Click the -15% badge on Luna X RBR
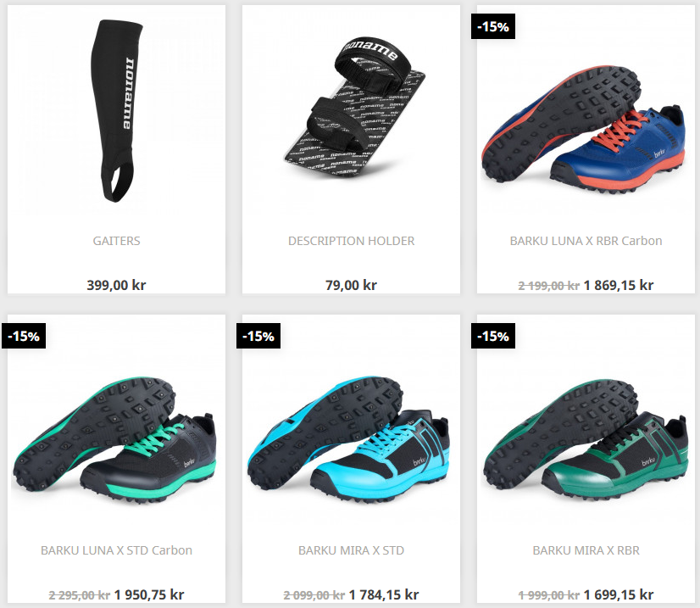Viewport: 700px width, 608px height. 493,27
